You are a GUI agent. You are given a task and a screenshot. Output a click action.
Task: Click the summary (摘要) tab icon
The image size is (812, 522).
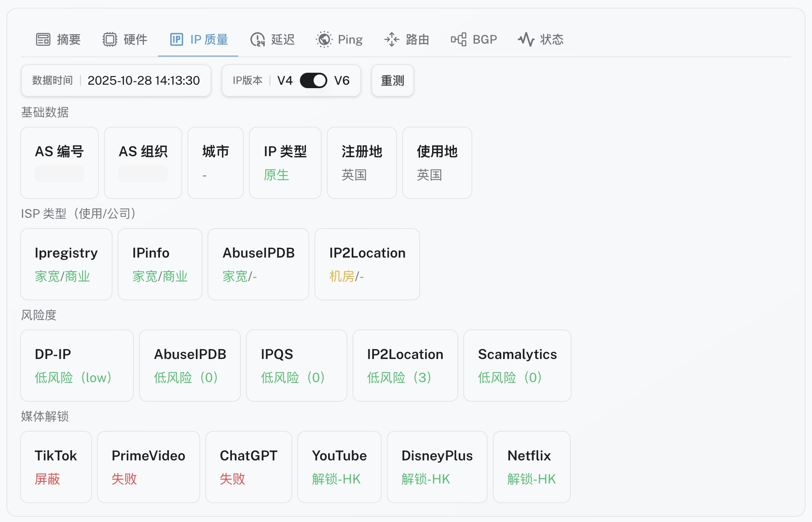pyautogui.click(x=43, y=39)
